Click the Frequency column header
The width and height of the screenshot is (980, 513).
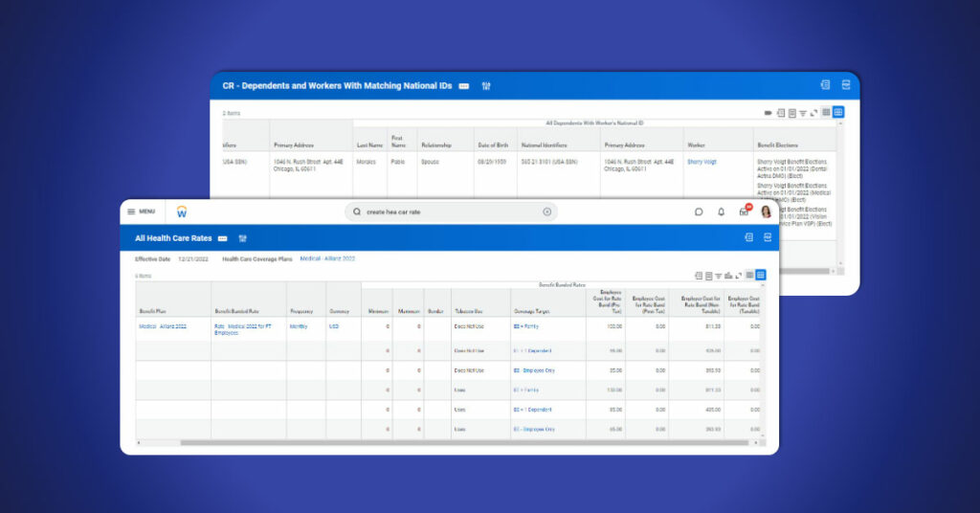301,311
